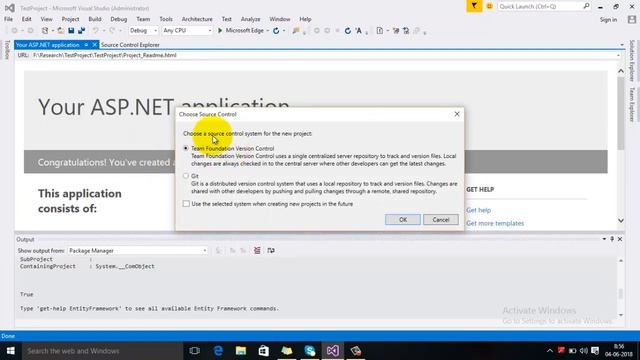This screenshot has height=360, width=640.
Task: Select the 'Your ASP.NET application' tab
Action: (48, 45)
